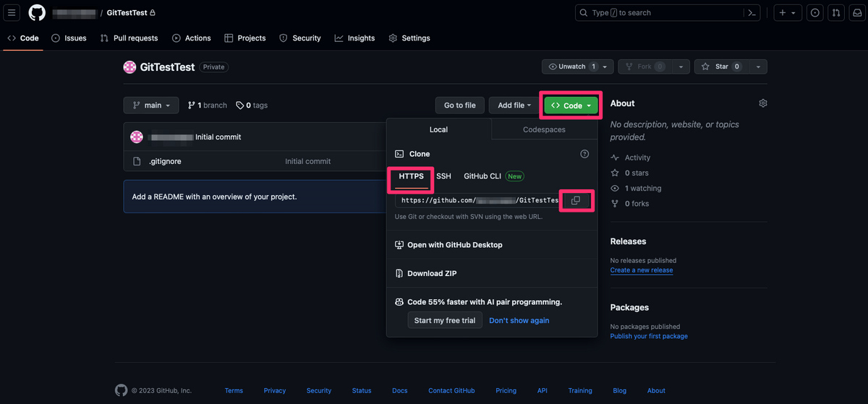Open the Status footer link
This screenshot has height=404, width=868.
(x=362, y=390)
